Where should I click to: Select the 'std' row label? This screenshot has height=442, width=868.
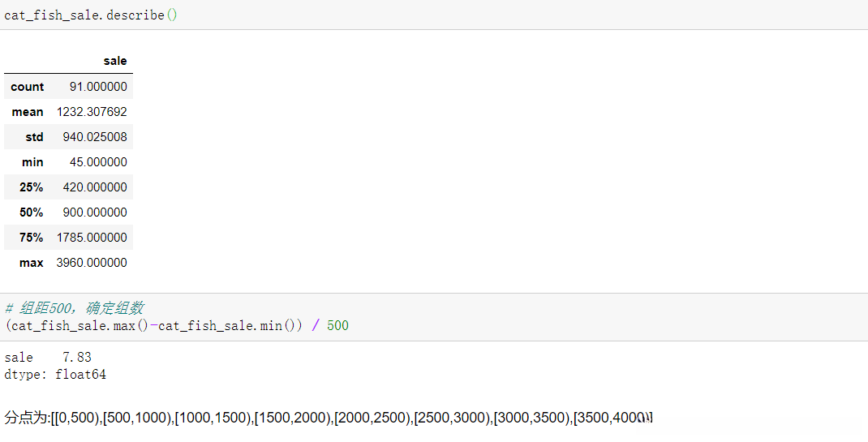(34, 137)
